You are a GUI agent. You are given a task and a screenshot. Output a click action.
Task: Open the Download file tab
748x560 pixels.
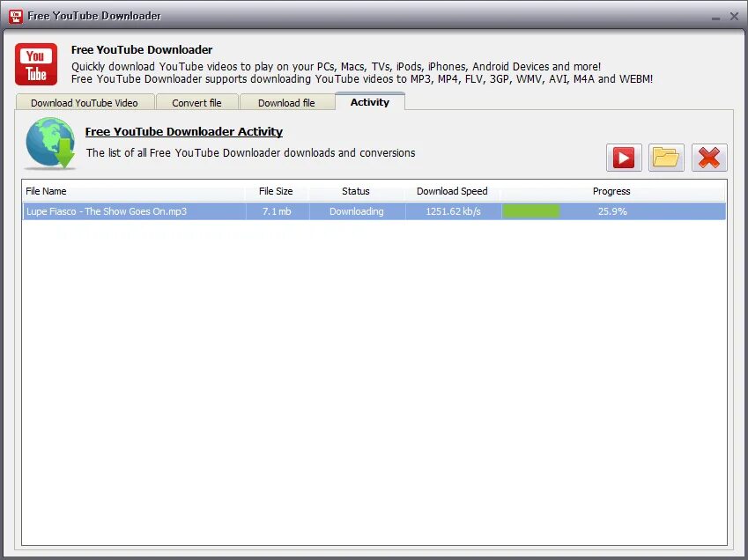click(x=286, y=102)
